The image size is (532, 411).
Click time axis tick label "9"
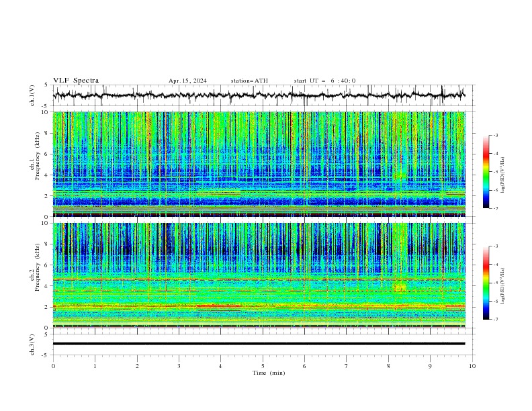click(430, 366)
